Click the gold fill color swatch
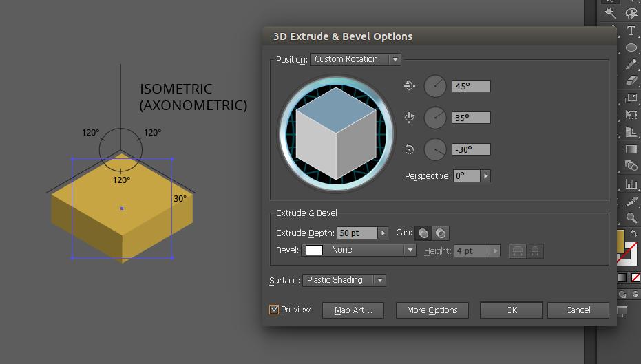The width and height of the screenshot is (641, 364). [x=620, y=241]
